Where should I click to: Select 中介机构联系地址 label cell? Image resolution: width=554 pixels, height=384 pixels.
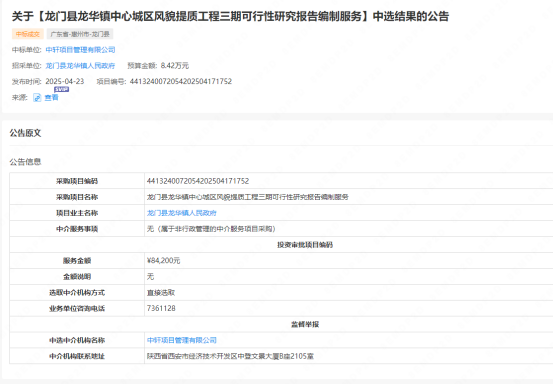point(77,356)
